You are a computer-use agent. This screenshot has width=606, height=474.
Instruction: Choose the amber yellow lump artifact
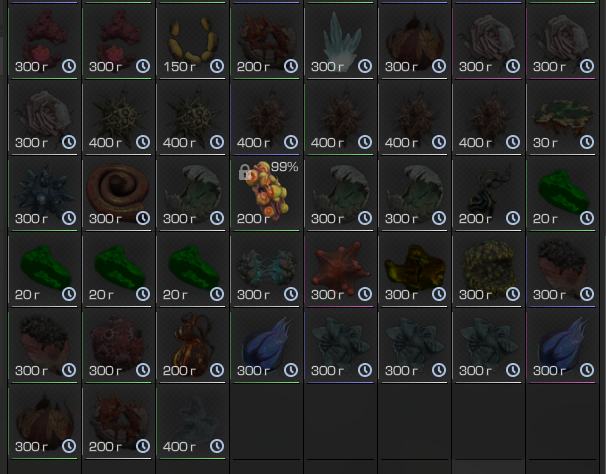tap(414, 268)
